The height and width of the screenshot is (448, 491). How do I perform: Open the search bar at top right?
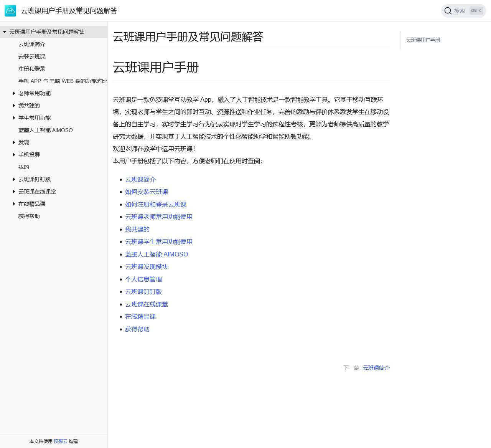463,11
